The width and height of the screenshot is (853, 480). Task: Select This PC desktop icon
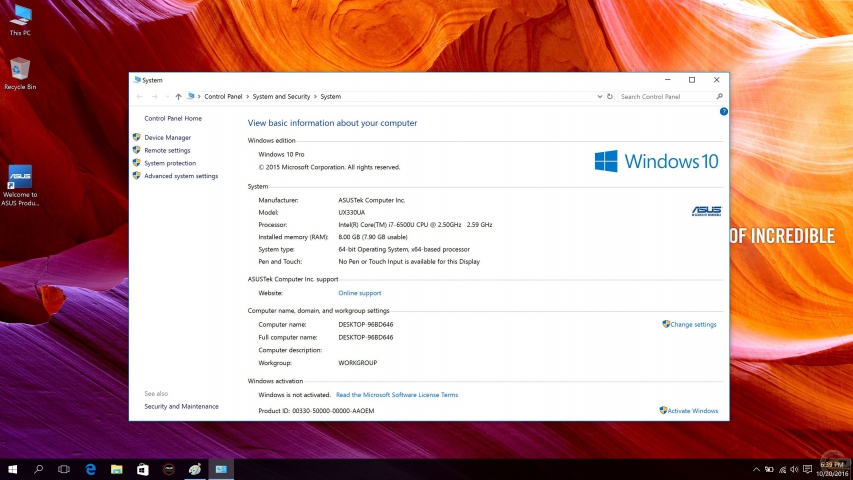point(20,20)
